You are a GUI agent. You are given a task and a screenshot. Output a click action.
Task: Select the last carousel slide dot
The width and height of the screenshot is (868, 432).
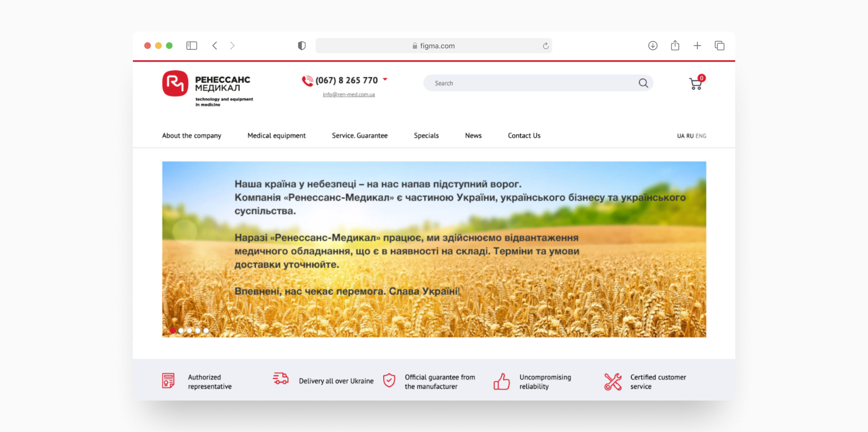pos(206,330)
